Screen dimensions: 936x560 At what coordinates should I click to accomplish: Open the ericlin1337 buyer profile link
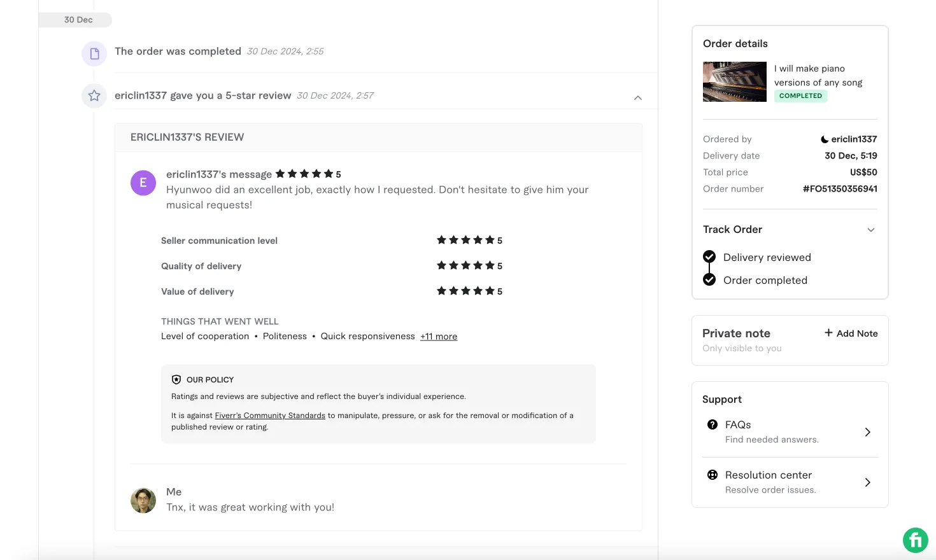pos(854,139)
